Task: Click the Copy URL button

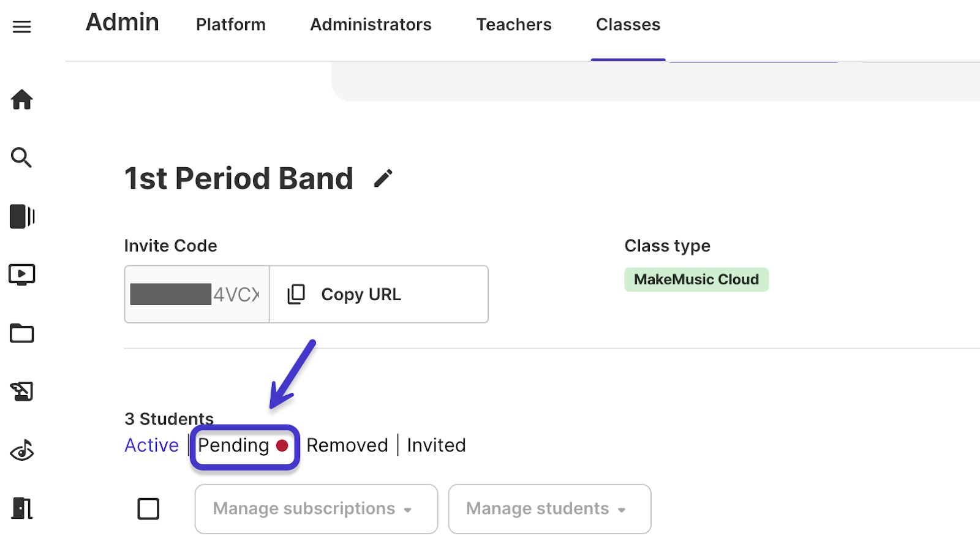Action: pyautogui.click(x=379, y=294)
